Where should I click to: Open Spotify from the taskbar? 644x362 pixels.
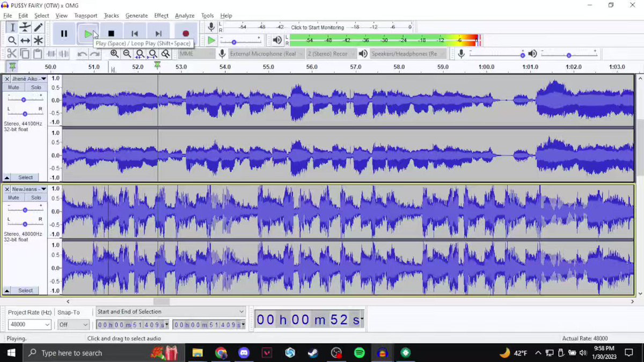point(359,353)
